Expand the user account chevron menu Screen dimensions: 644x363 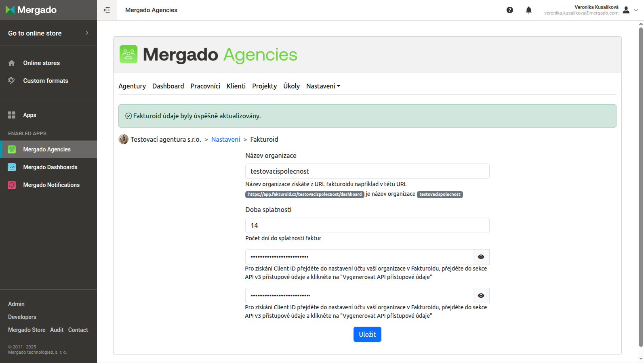636,10
